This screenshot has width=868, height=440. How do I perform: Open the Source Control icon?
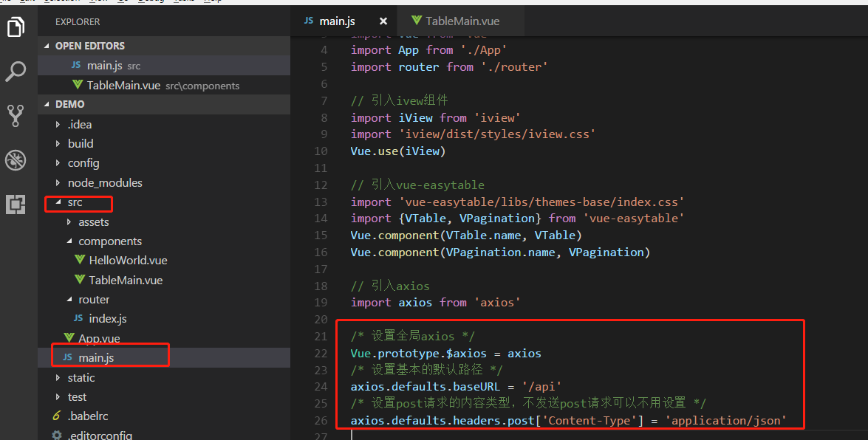click(16, 116)
